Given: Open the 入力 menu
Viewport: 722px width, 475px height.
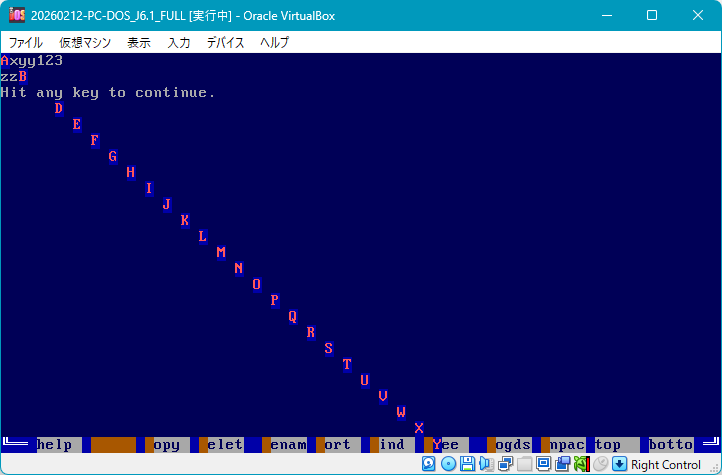Looking at the screenshot, I should (x=179, y=43).
